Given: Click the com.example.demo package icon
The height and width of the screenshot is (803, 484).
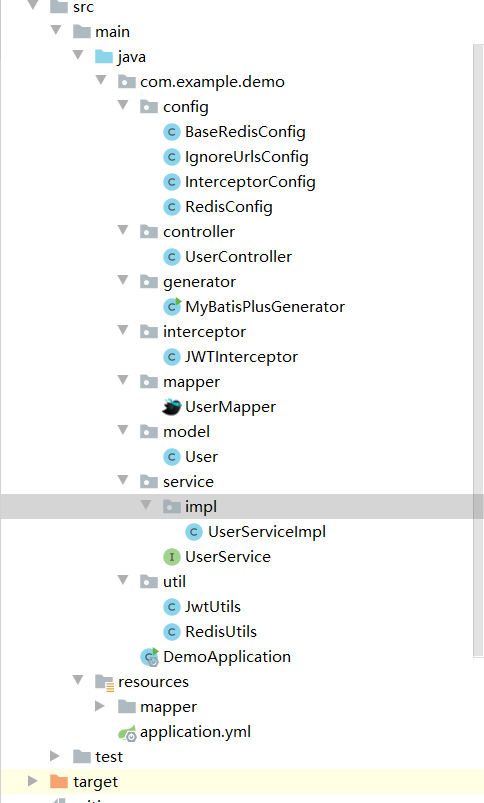Looking at the screenshot, I should 127,81.
